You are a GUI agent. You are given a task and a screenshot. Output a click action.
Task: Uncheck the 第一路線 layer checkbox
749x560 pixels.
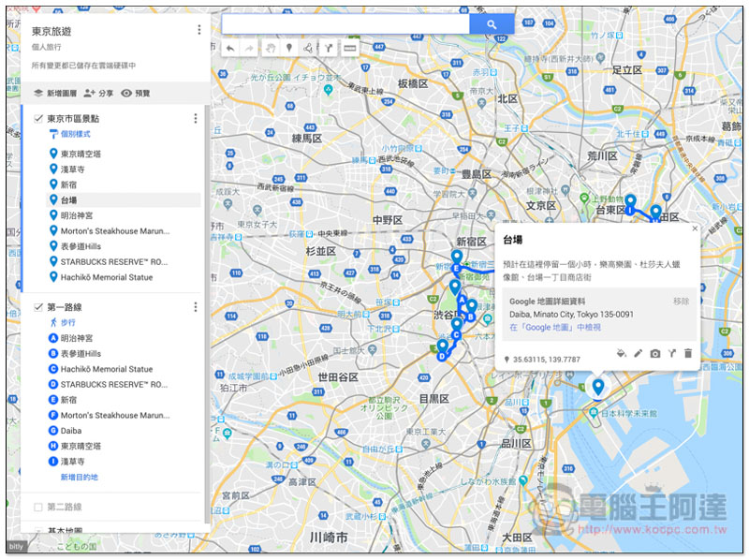point(38,307)
